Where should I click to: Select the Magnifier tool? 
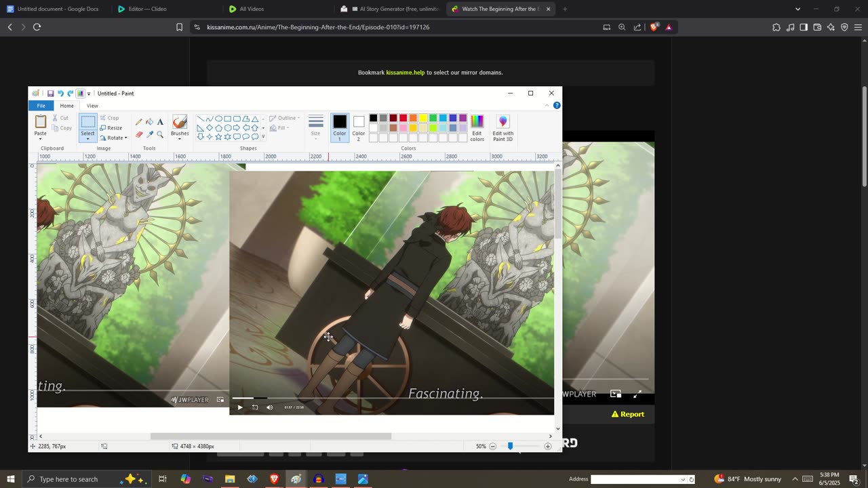(x=160, y=134)
